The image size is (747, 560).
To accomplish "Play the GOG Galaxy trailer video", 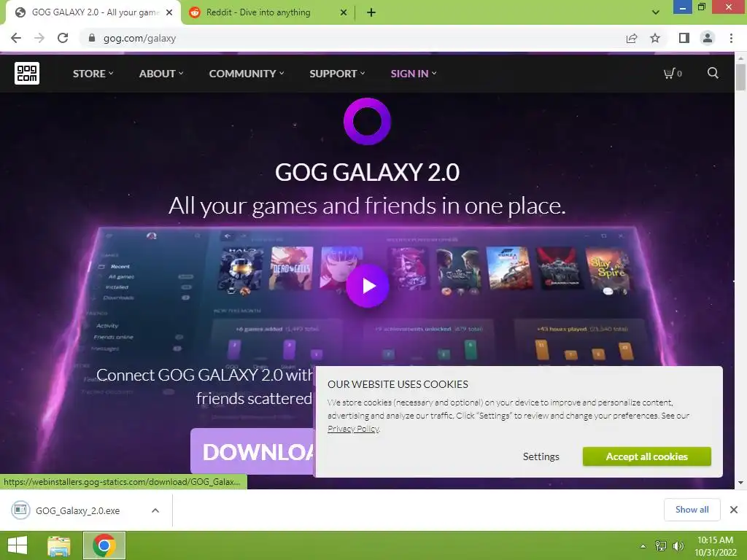I will [x=368, y=286].
